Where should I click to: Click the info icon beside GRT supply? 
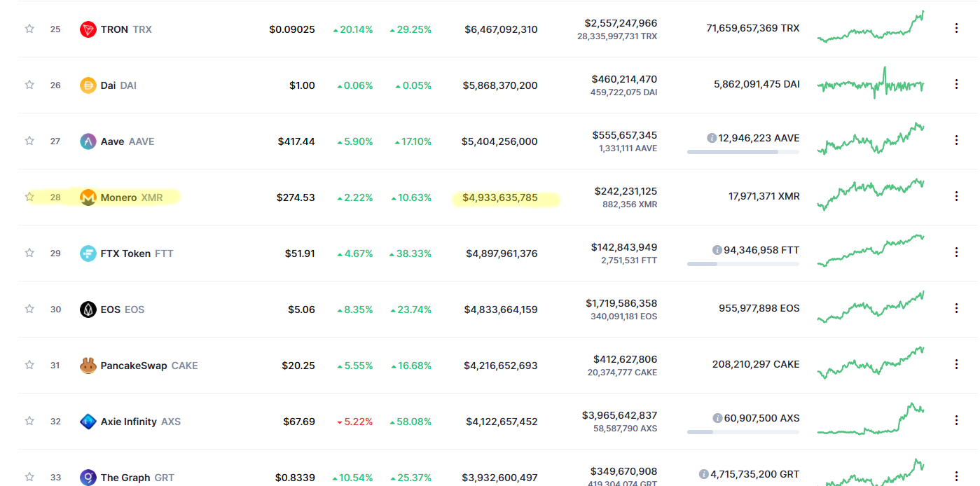click(704, 474)
